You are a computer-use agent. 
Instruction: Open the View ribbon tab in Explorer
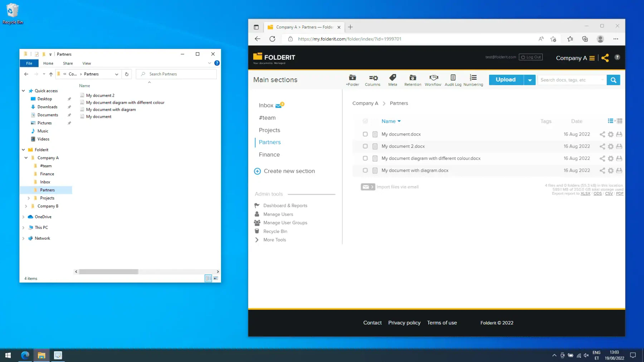click(87, 63)
